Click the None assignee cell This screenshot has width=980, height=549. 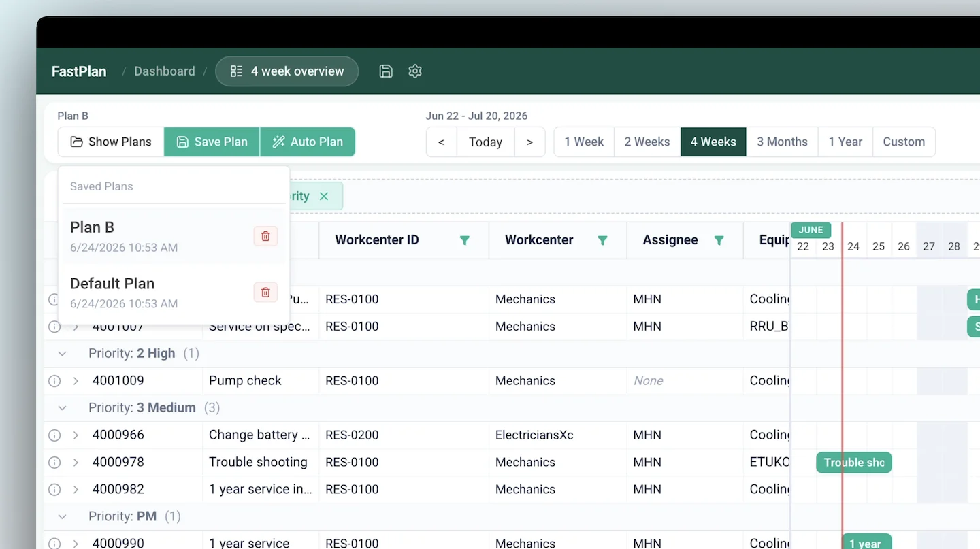click(x=684, y=381)
